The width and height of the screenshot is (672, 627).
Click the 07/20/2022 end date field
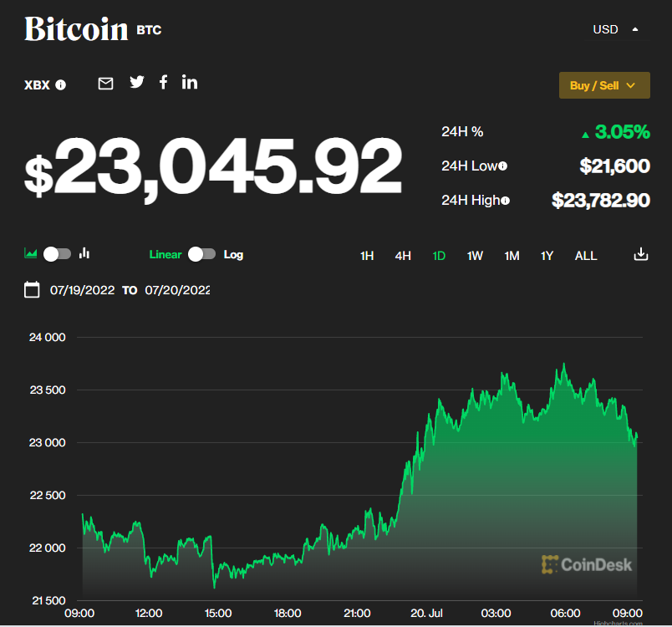(177, 291)
